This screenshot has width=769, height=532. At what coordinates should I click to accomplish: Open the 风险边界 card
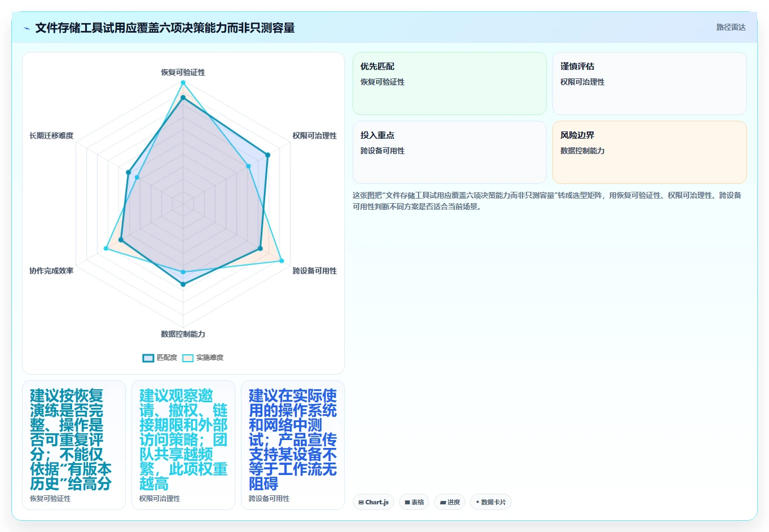click(x=649, y=152)
